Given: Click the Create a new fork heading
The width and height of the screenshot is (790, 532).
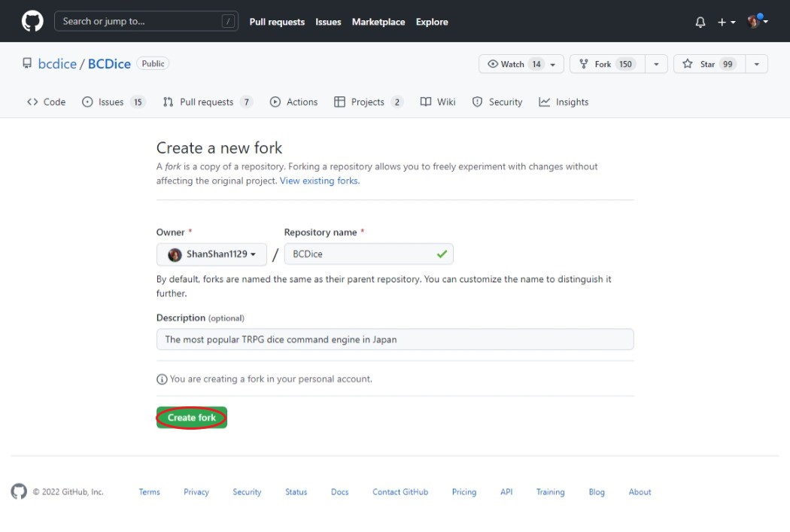Looking at the screenshot, I should pyautogui.click(x=219, y=147).
